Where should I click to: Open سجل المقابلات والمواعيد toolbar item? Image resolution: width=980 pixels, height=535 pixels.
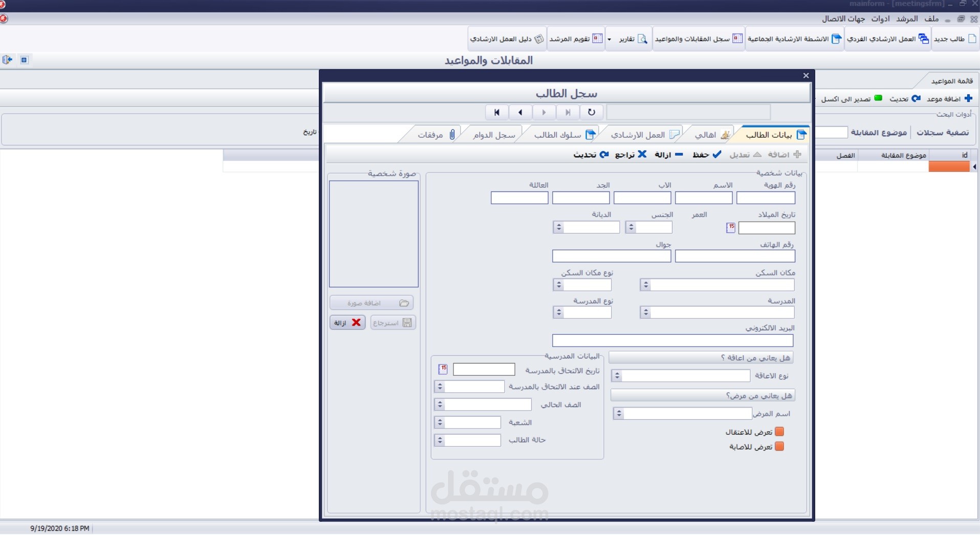699,39
